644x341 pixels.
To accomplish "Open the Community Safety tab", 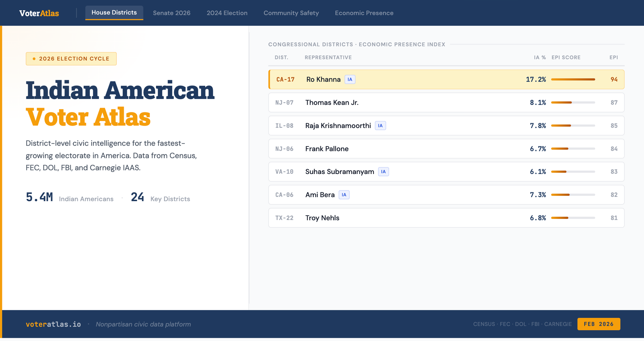I will 291,13.
